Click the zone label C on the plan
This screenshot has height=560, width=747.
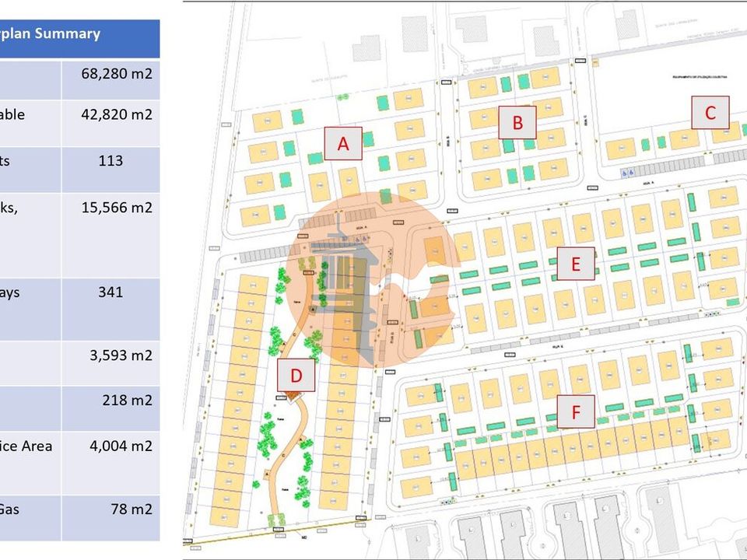coord(710,112)
